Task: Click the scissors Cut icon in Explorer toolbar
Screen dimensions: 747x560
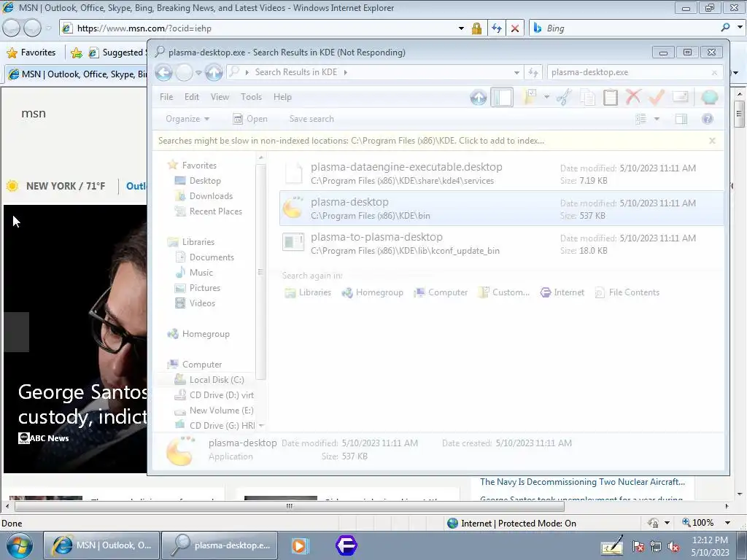Action: coord(564,97)
